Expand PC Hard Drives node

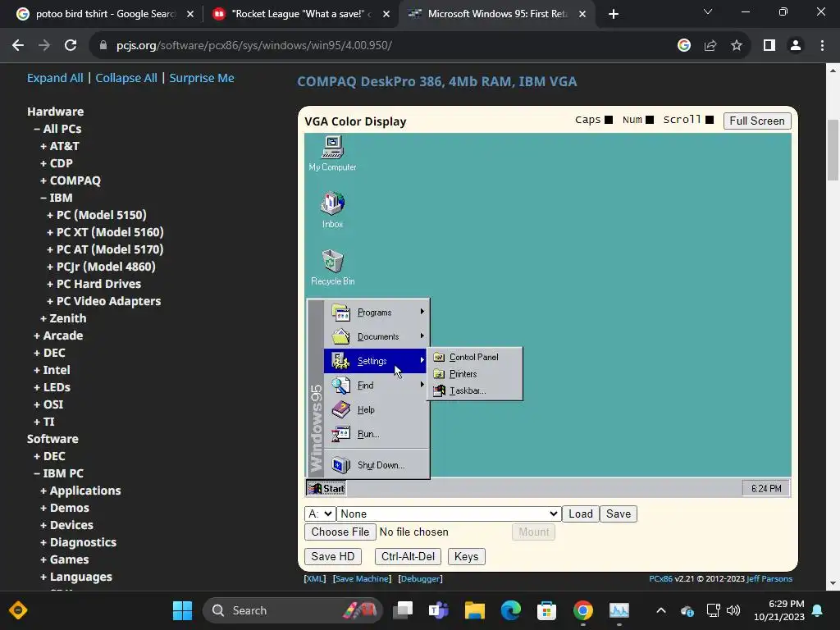(94, 283)
